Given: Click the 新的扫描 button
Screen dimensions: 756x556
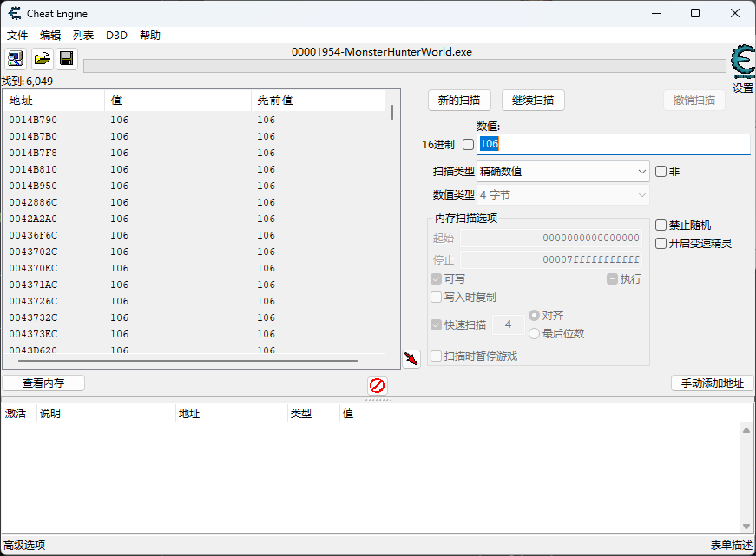Looking at the screenshot, I should click(459, 101).
